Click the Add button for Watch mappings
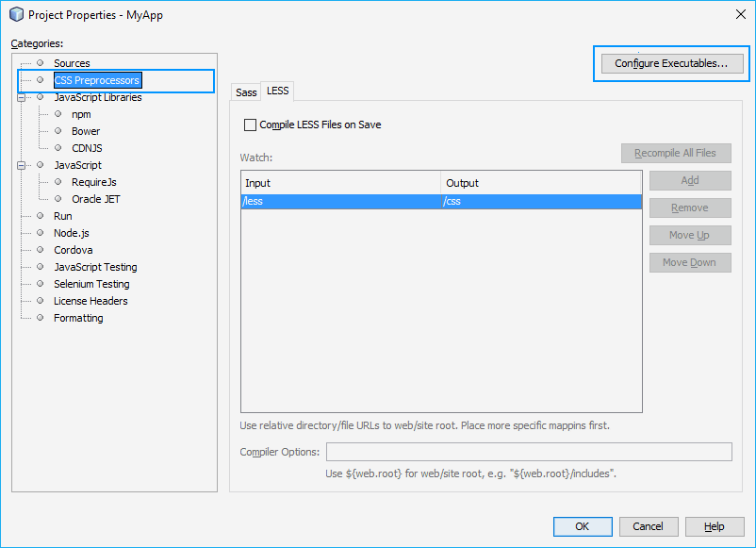This screenshot has width=756, height=548. tap(689, 180)
